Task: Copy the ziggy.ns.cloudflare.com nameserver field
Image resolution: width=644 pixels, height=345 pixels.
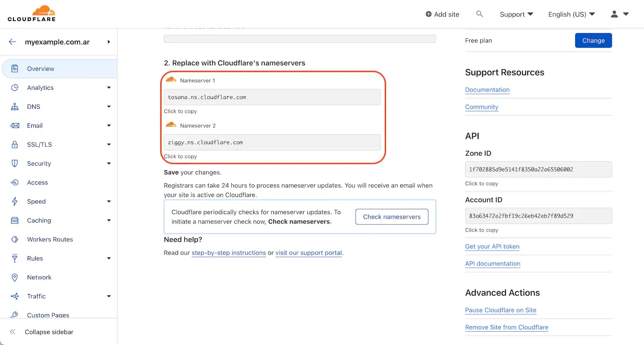Action: [x=272, y=142]
